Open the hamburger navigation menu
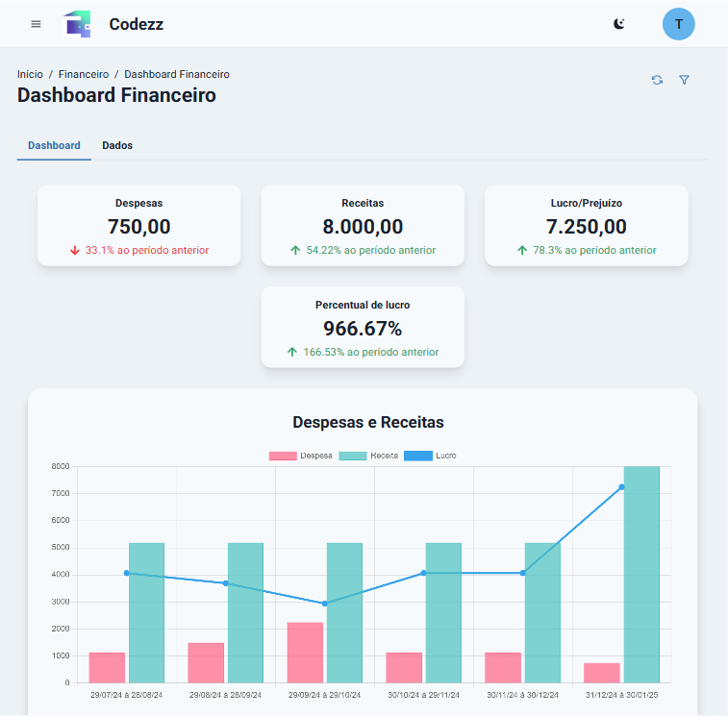The width and height of the screenshot is (728, 717). tap(37, 24)
